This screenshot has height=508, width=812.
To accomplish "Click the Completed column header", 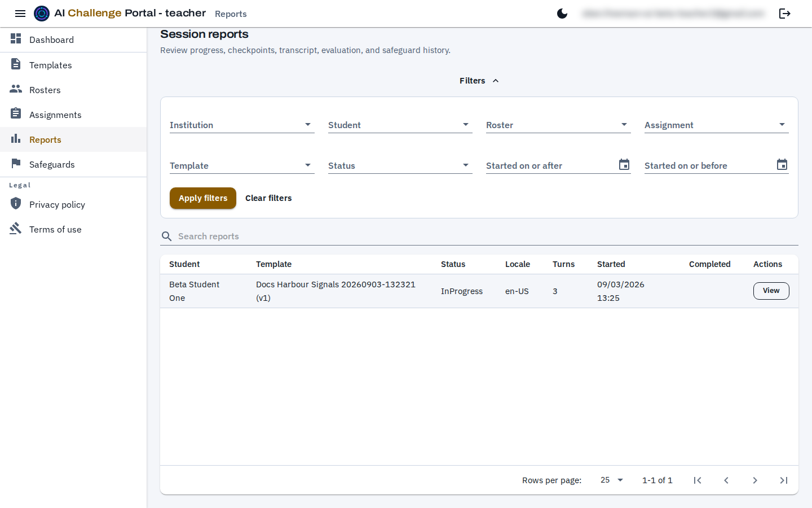I will (x=710, y=264).
